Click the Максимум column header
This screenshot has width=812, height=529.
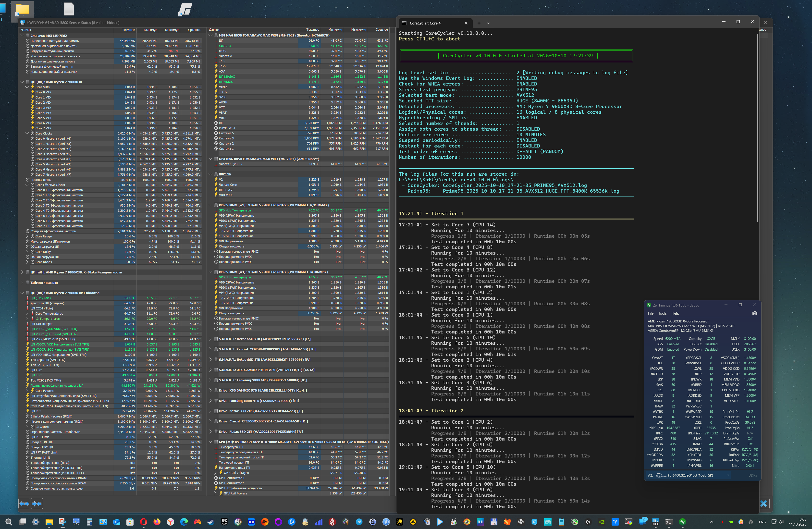coord(172,30)
